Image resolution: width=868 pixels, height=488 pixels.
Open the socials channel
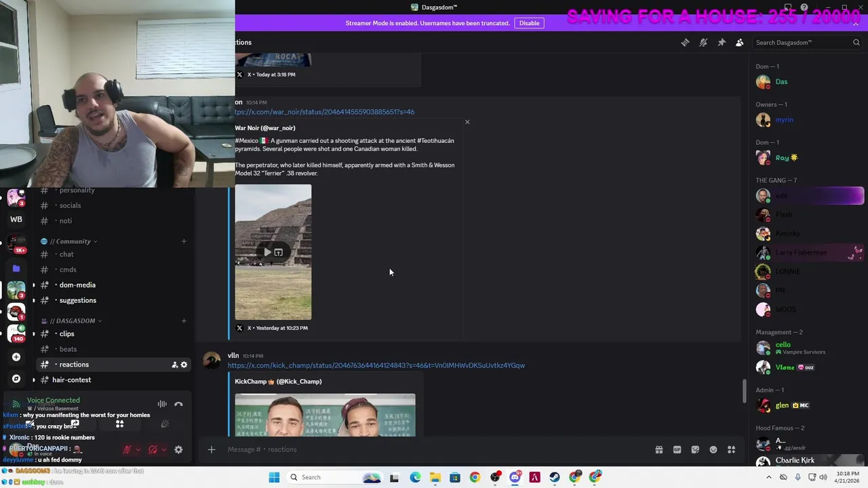pos(70,205)
